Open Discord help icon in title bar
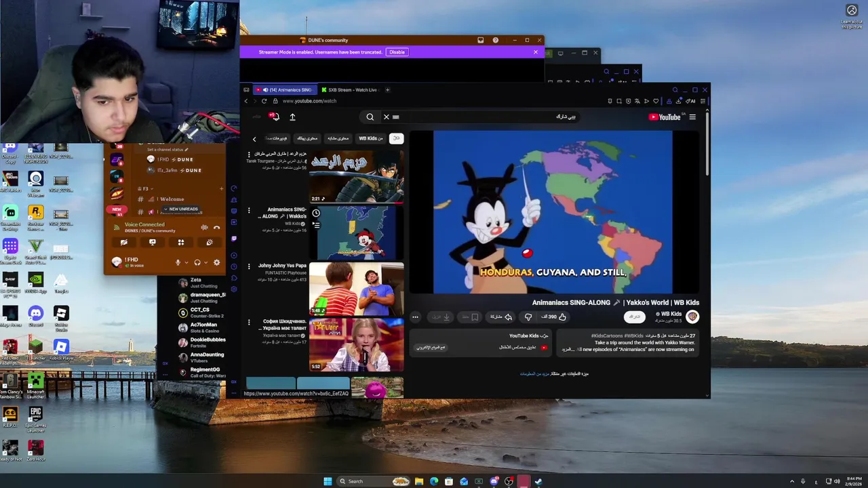Screen dimensions: 868x488 click(x=496, y=40)
